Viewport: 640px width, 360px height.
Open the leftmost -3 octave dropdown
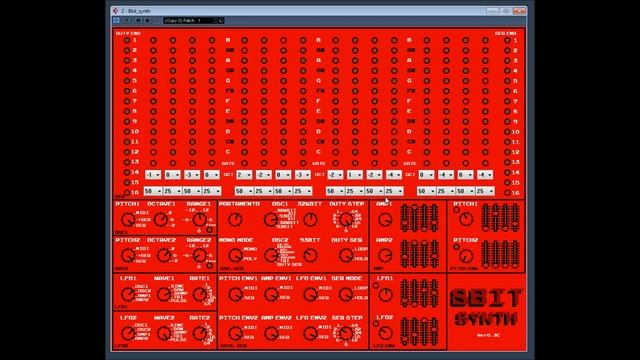(192, 175)
